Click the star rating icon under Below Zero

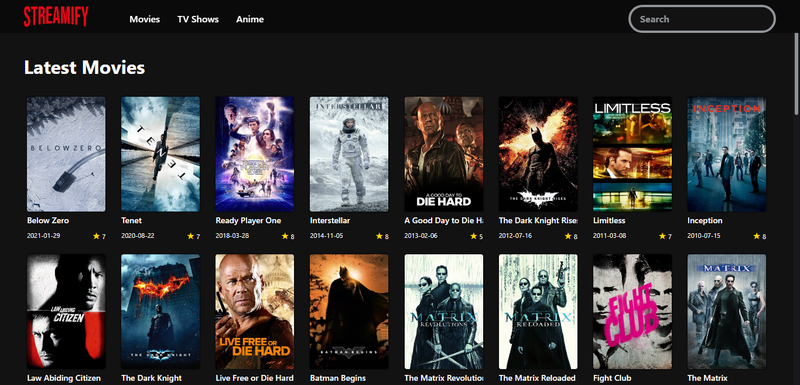click(x=96, y=236)
